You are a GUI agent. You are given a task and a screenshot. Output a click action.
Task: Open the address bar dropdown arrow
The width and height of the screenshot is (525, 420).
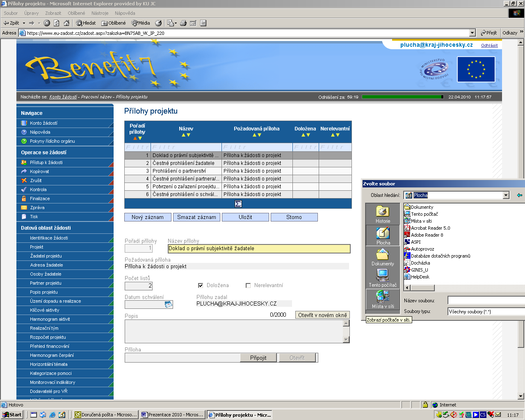click(x=472, y=33)
